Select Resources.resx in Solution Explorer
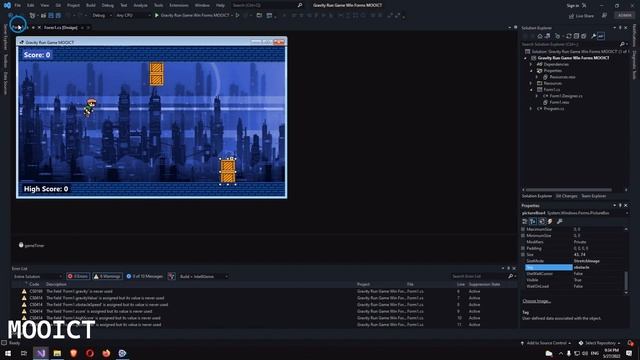The height and width of the screenshot is (360, 640). (x=562, y=77)
